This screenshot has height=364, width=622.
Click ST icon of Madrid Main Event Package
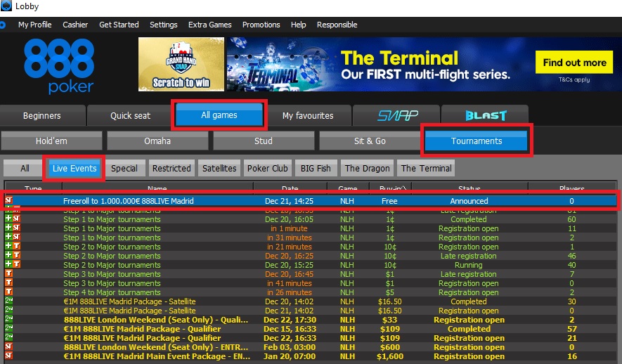[x=8, y=356]
